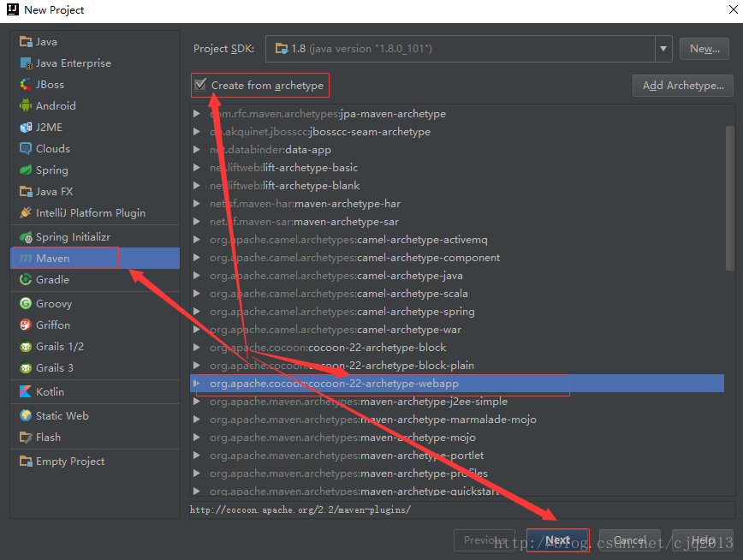Expand the databinder data-app node
Viewport: 743px width, 560px height.
tap(197, 150)
